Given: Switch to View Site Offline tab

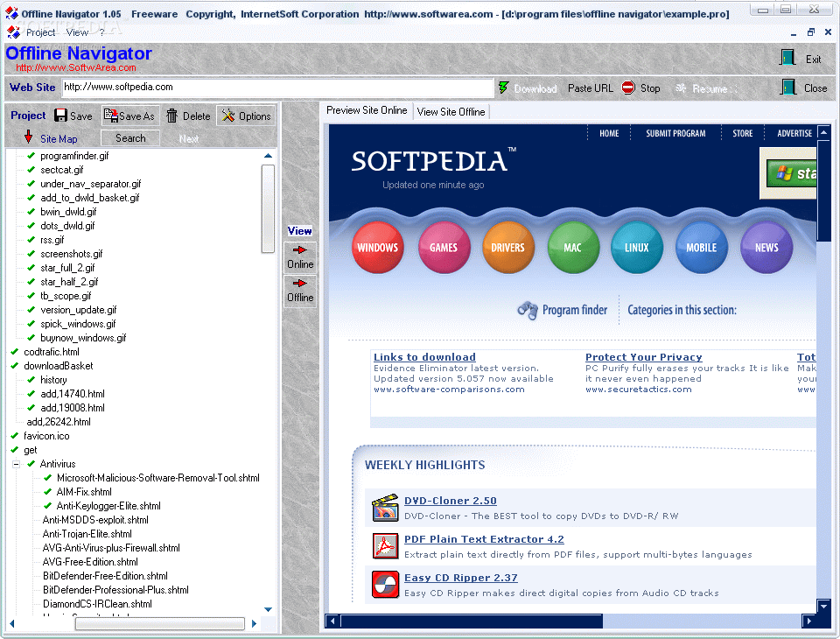Looking at the screenshot, I should 451,111.
